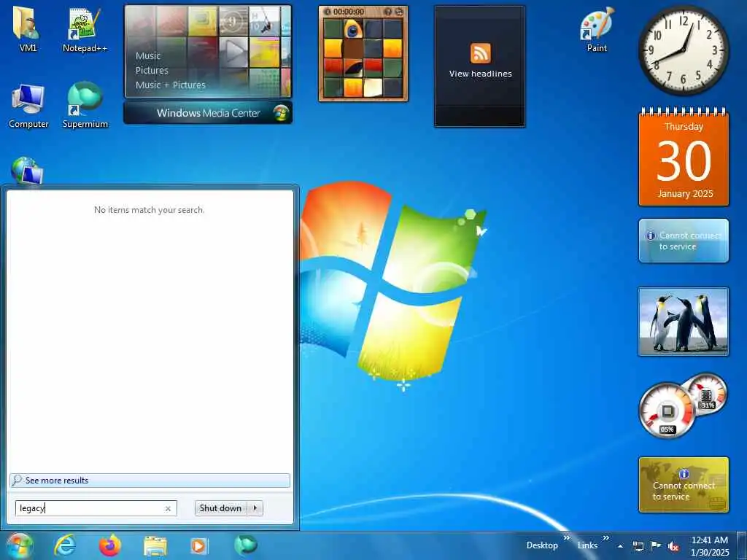Expand the Links toolbar chevron
The image size is (747, 560).
point(606,538)
